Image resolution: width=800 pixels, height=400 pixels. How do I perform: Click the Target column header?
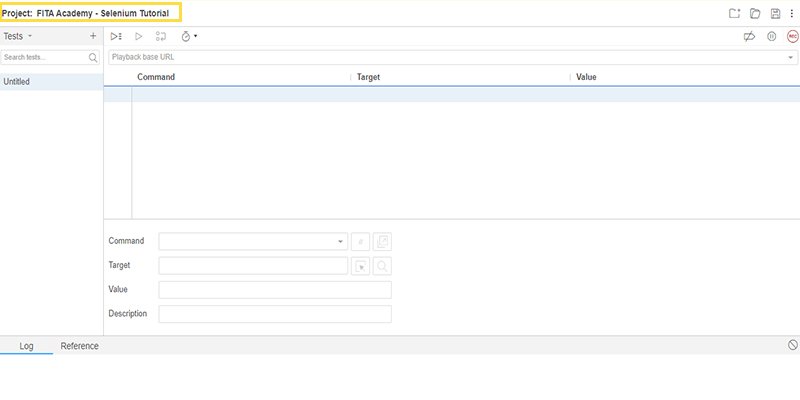coord(368,77)
